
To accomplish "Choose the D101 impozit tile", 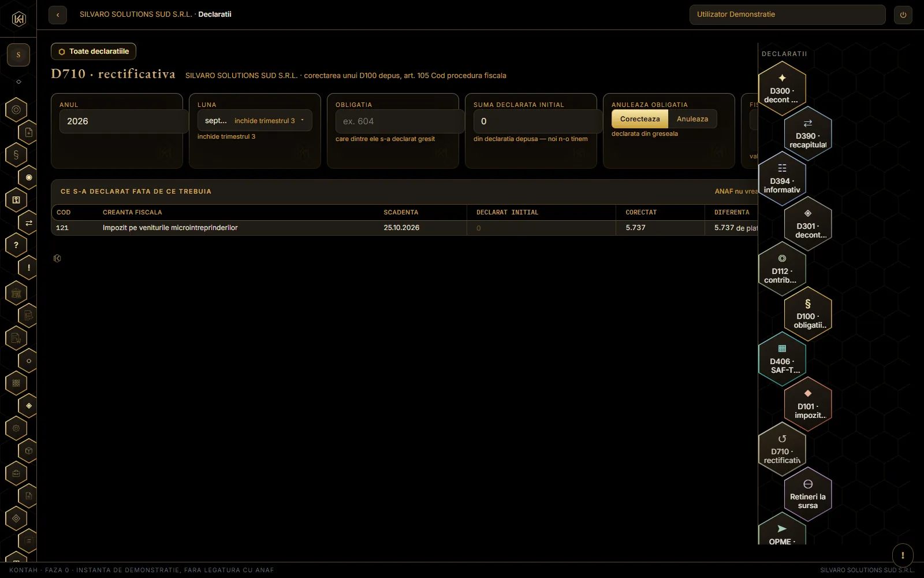I will 808,405.
